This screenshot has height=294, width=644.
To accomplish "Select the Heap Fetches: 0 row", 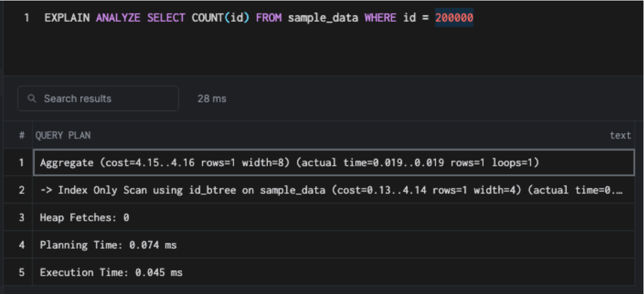I will [x=334, y=217].
